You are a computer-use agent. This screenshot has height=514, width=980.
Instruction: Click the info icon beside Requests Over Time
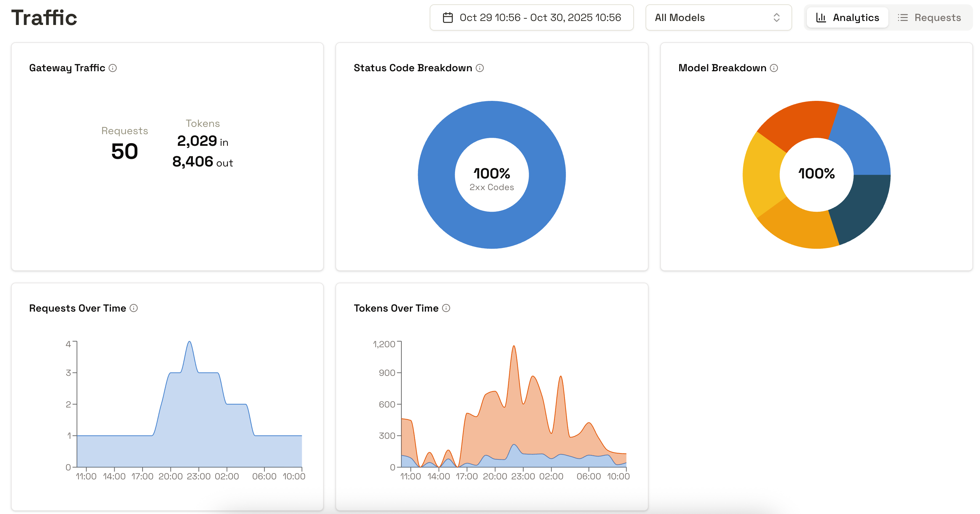(x=134, y=308)
